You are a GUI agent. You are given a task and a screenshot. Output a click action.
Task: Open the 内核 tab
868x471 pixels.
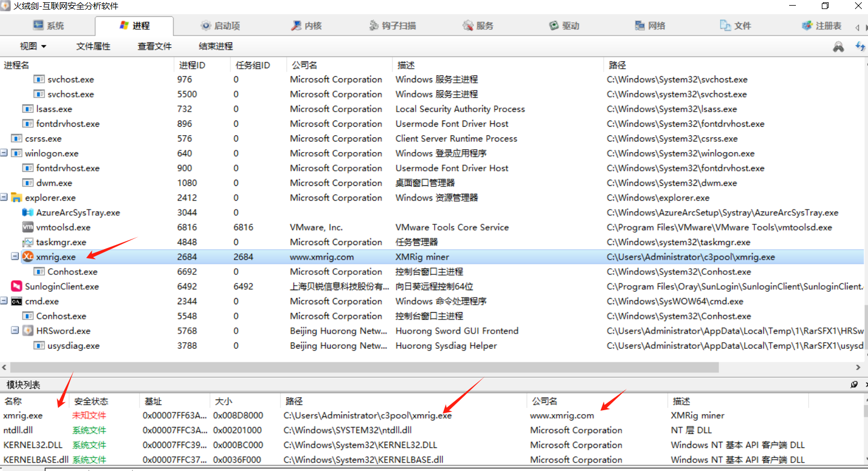tap(306, 25)
